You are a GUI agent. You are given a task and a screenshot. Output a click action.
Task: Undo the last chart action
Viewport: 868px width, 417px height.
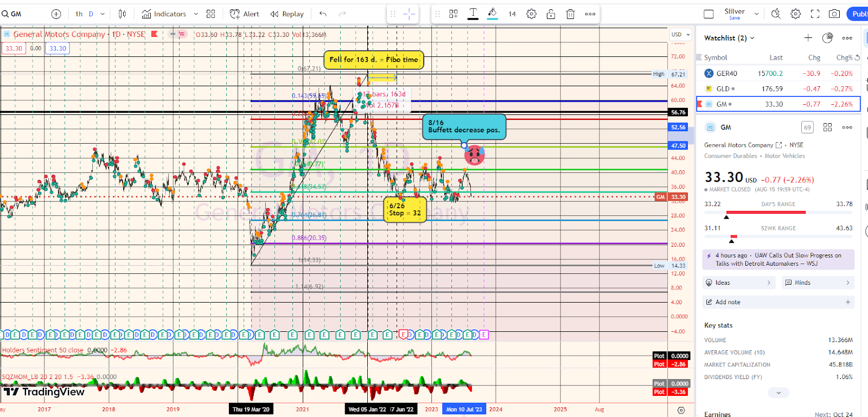coord(323,14)
